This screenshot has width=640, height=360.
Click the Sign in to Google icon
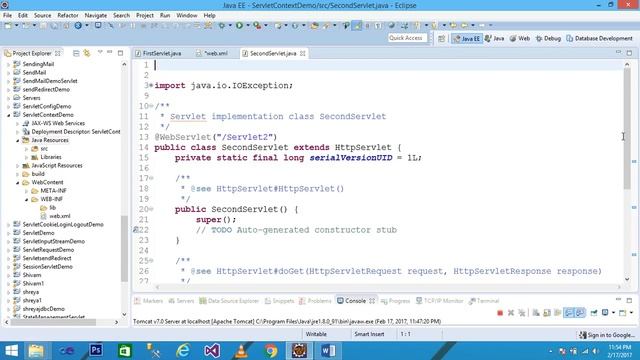point(582,335)
